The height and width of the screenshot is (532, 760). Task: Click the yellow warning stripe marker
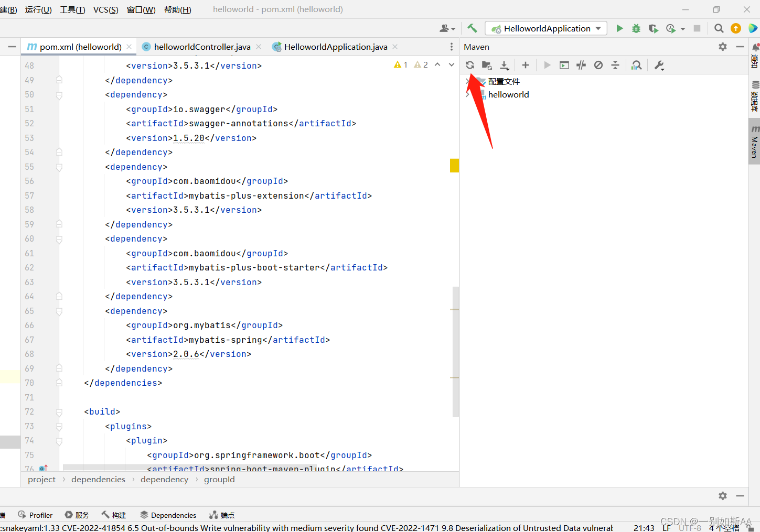[454, 166]
